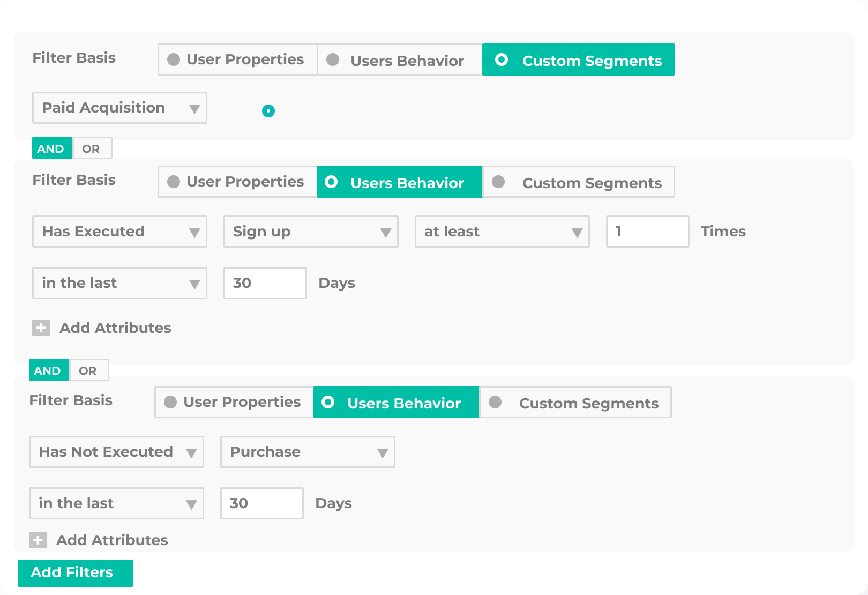
Task: Select User Properties in the first filter
Action: [237, 59]
